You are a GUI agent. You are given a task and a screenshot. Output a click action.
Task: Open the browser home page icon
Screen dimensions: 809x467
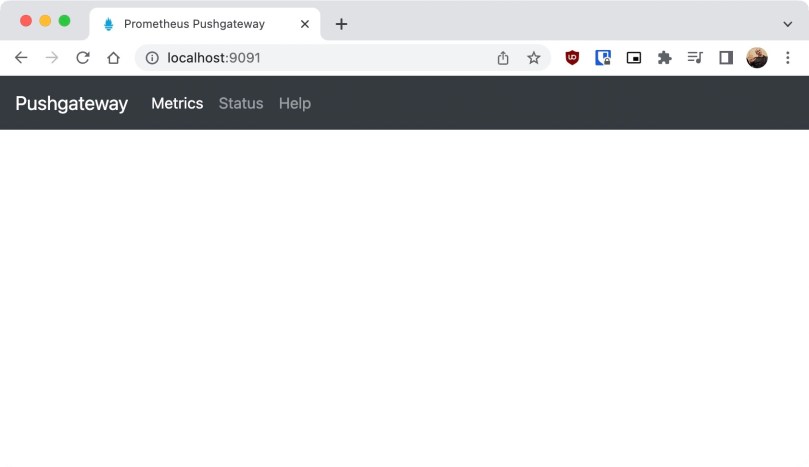click(114, 58)
